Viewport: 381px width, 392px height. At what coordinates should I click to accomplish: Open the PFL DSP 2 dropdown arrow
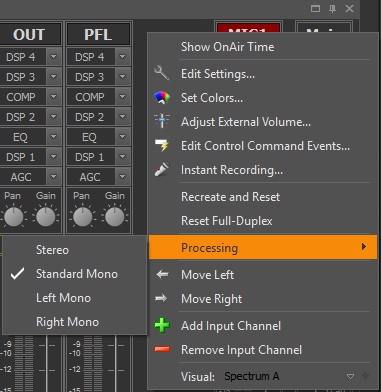tap(123, 117)
